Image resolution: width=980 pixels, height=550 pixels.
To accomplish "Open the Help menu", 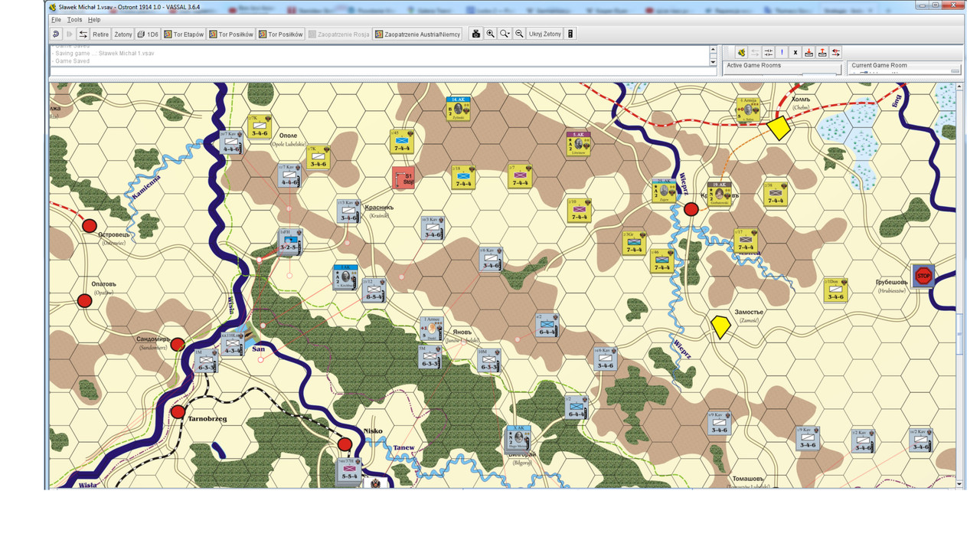I will (93, 19).
